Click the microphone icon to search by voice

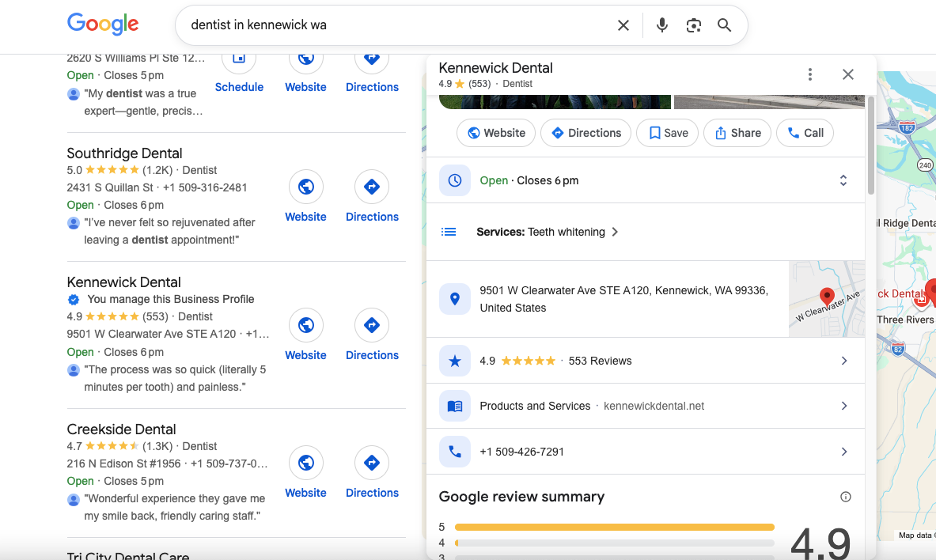coord(661,25)
